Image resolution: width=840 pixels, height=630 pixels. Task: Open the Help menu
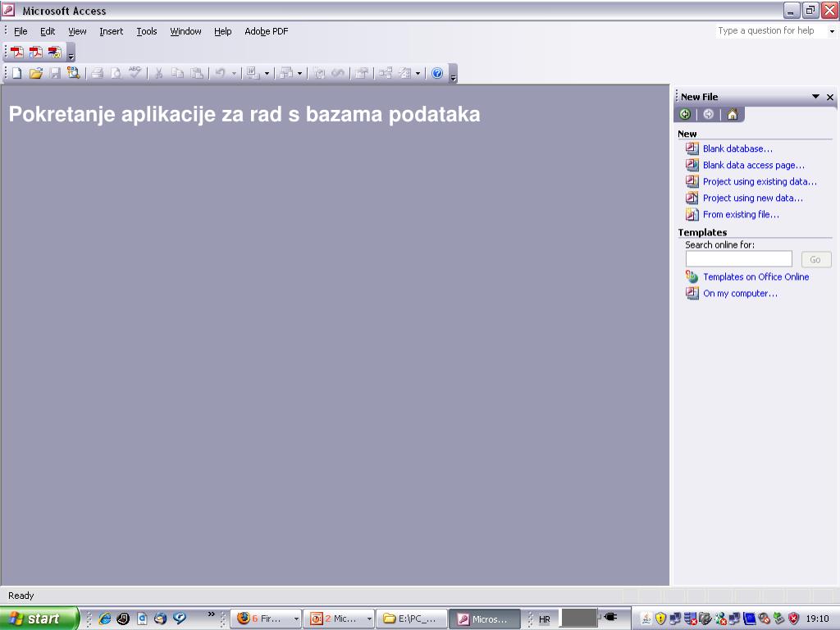(223, 32)
